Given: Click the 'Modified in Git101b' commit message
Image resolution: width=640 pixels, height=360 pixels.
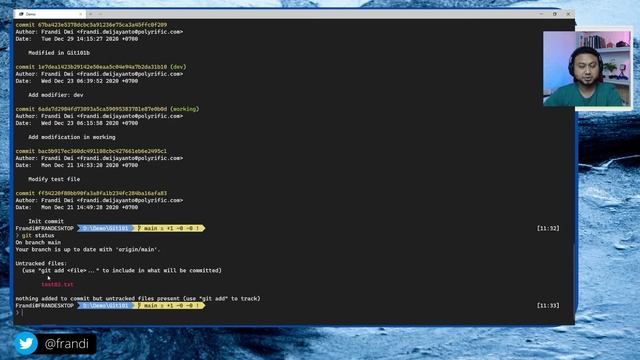Looking at the screenshot, I should [59, 53].
